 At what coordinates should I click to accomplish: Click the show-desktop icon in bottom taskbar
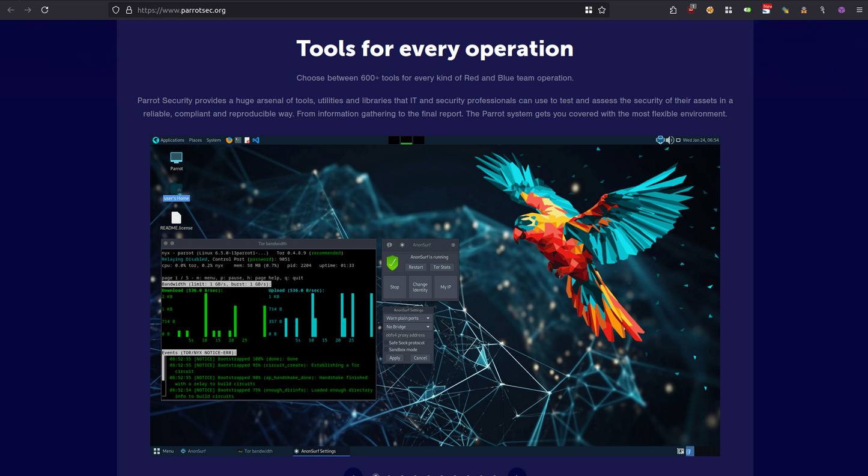point(681,451)
